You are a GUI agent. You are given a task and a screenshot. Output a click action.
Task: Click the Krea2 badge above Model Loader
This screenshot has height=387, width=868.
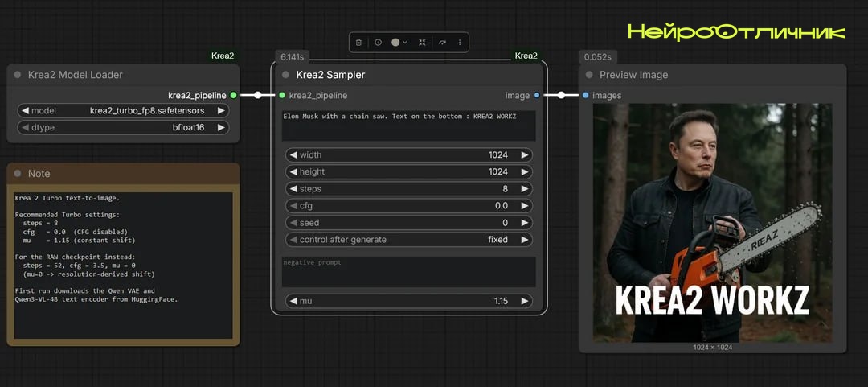223,56
